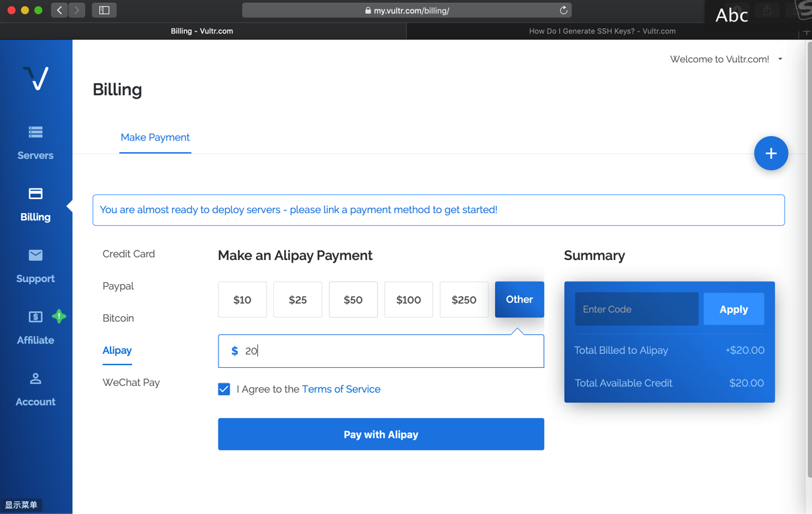Screen dimensions: 812x514
Task: Switch to Billing - Vultr.com browser tab
Action: [x=202, y=31]
